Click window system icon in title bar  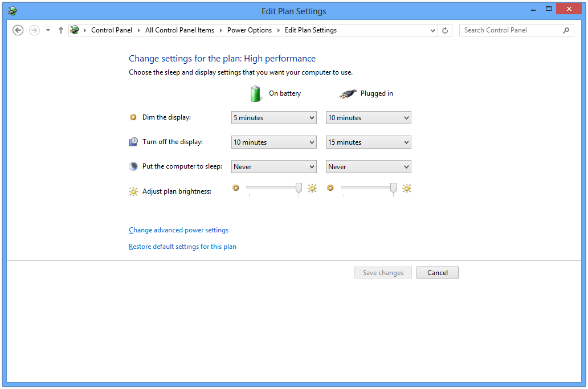tap(13, 11)
